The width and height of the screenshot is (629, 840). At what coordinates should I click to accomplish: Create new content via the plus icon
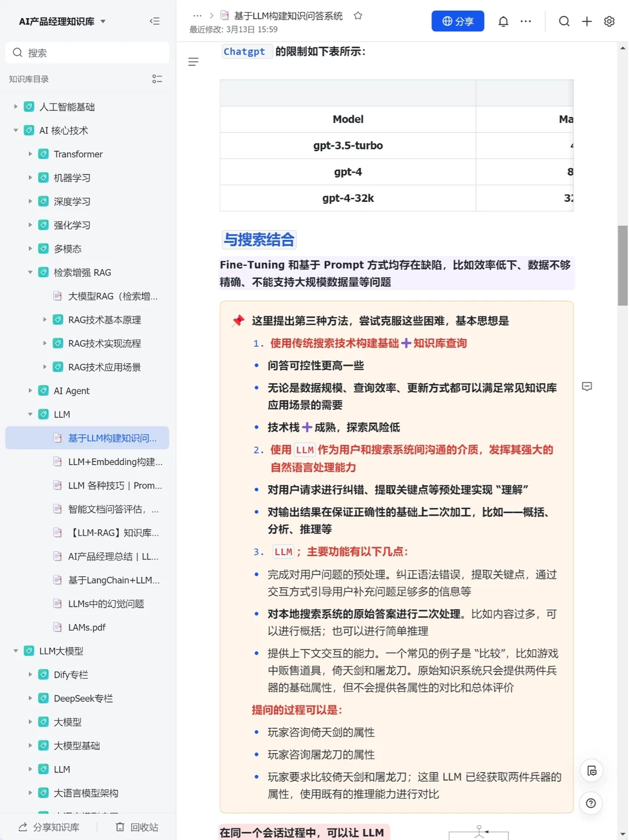[586, 21]
